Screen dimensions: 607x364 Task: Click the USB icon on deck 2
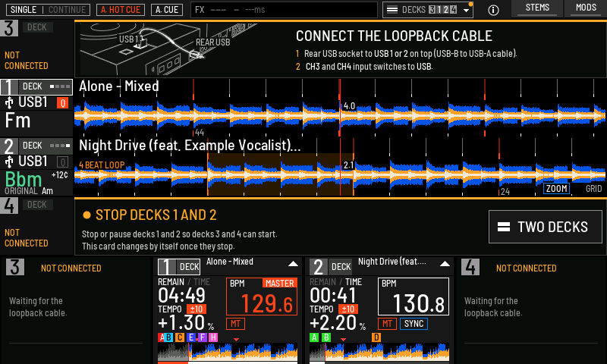(9, 162)
